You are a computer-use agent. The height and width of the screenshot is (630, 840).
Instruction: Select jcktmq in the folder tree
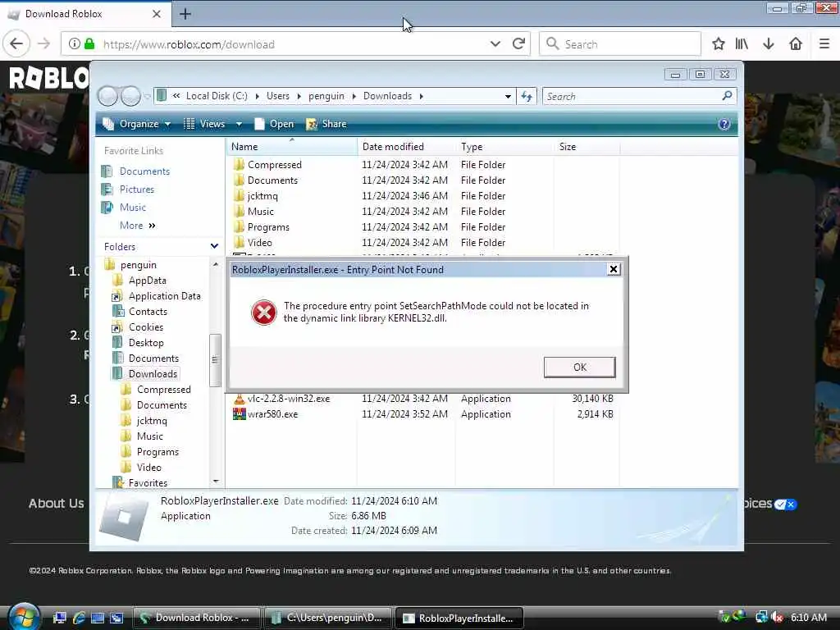click(152, 421)
